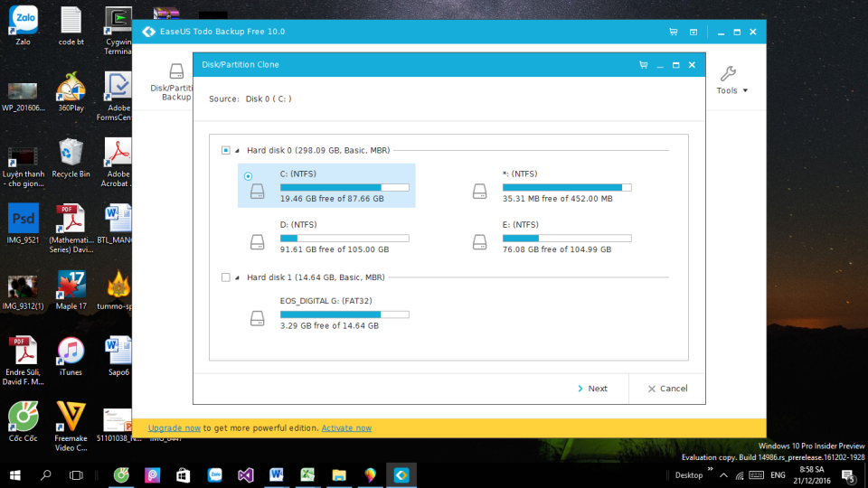868x488 pixels.
Task: Click the D: partition usage bar
Action: (x=344, y=239)
